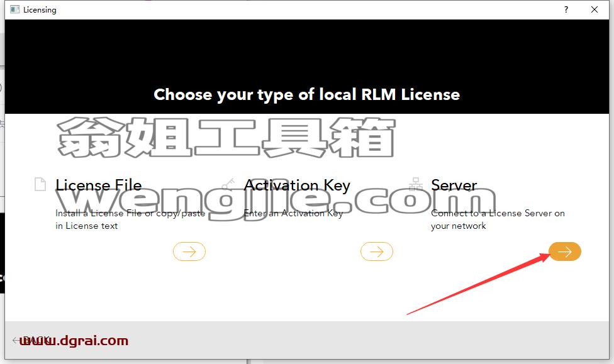This screenshot has width=614, height=364.
Task: Click the document icon beside License File
Action: pos(40,184)
